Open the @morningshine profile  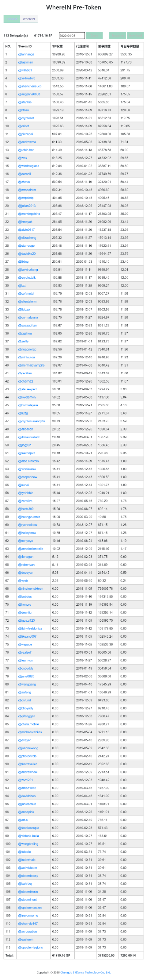(x=29, y=214)
